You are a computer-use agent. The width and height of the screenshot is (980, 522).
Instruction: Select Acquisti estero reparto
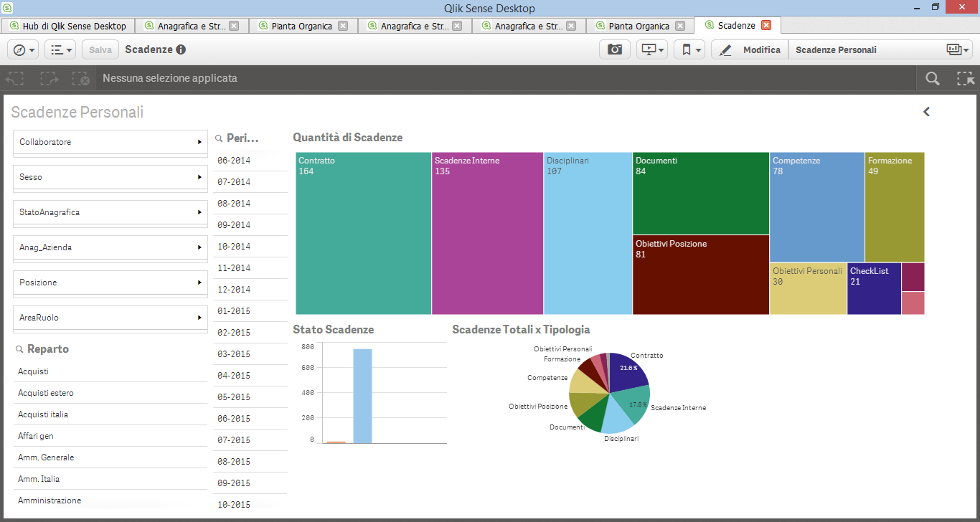click(x=110, y=393)
